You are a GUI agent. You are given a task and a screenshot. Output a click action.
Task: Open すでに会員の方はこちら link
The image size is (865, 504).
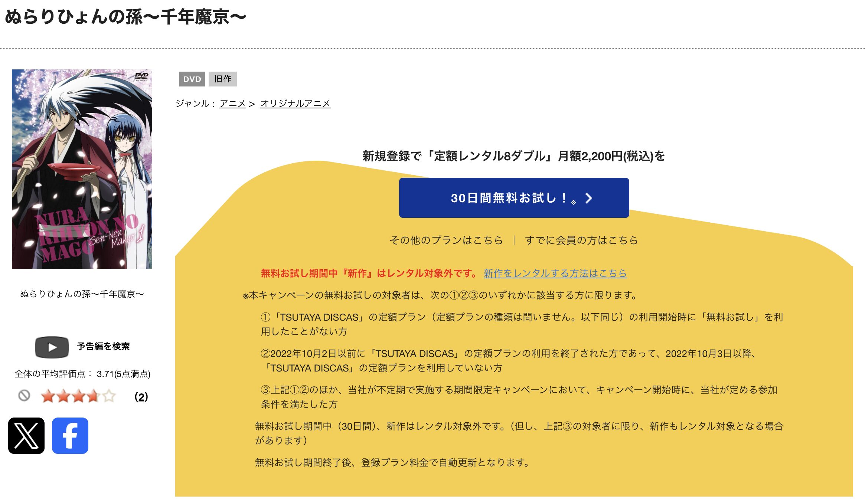coord(581,240)
